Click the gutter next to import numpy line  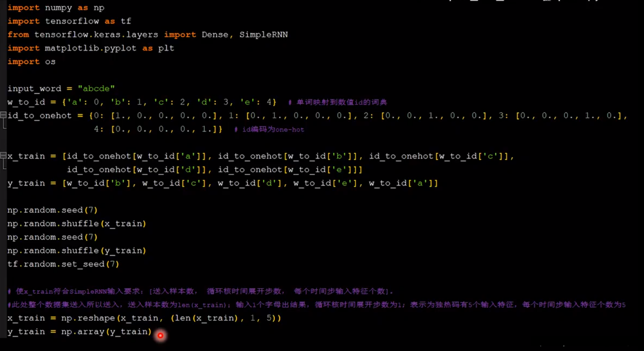point(3,8)
